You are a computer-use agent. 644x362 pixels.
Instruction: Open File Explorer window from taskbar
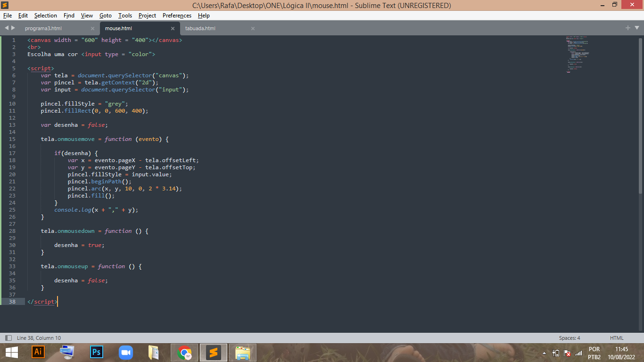(243, 352)
